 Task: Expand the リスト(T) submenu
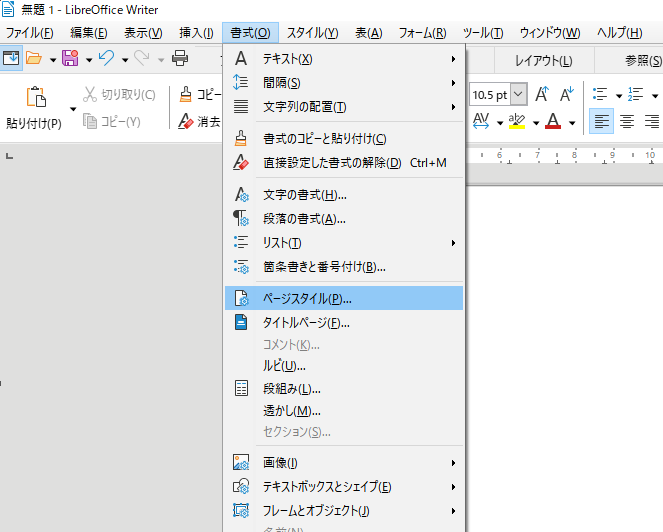point(344,243)
